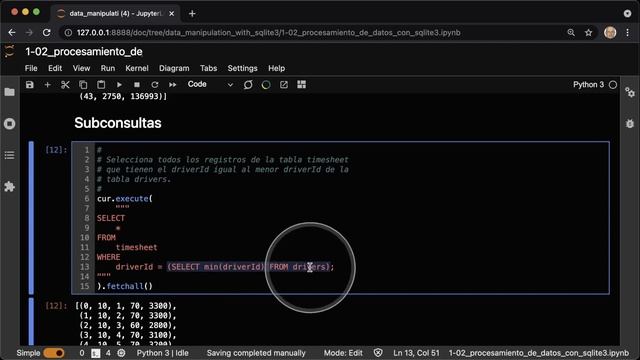Bookmark this page with star icon
640x360 pixels.
pyautogui.click(x=588, y=32)
